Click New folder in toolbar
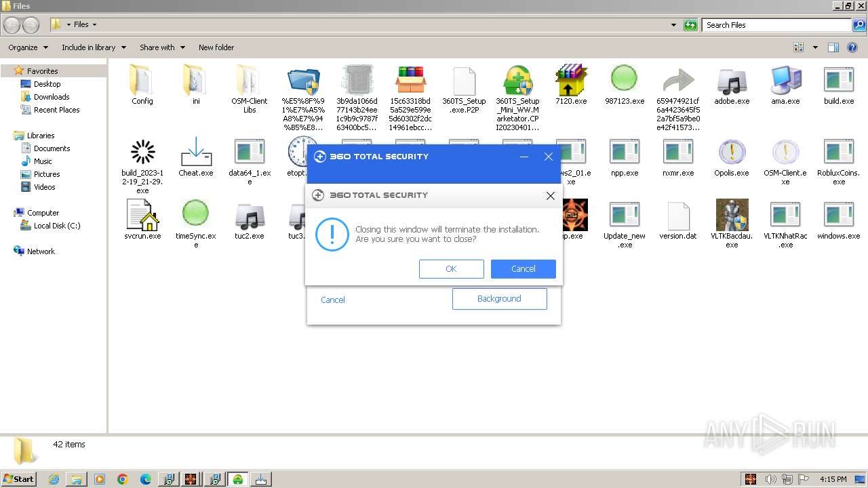The height and width of the screenshot is (488, 868). click(216, 47)
